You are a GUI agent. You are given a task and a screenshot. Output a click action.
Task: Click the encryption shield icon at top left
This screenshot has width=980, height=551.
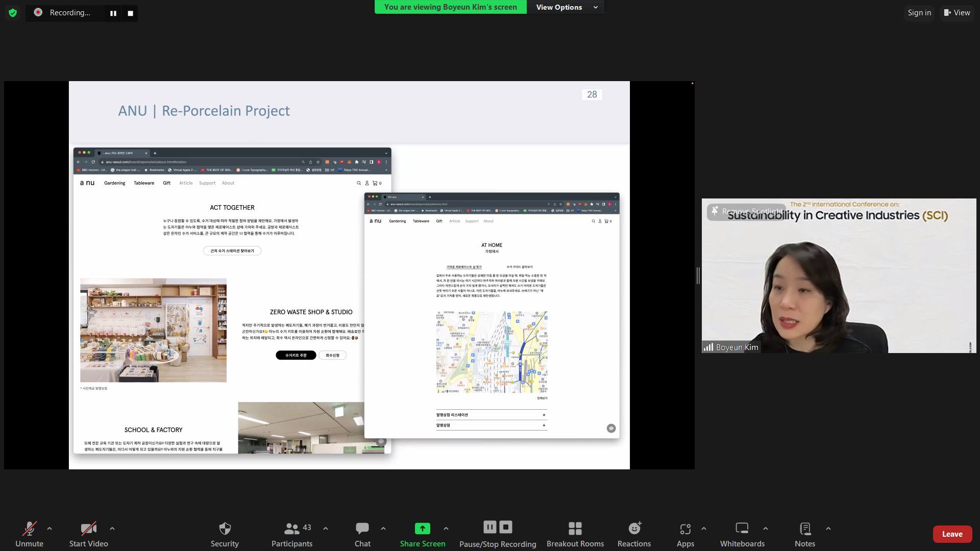coord(13,13)
